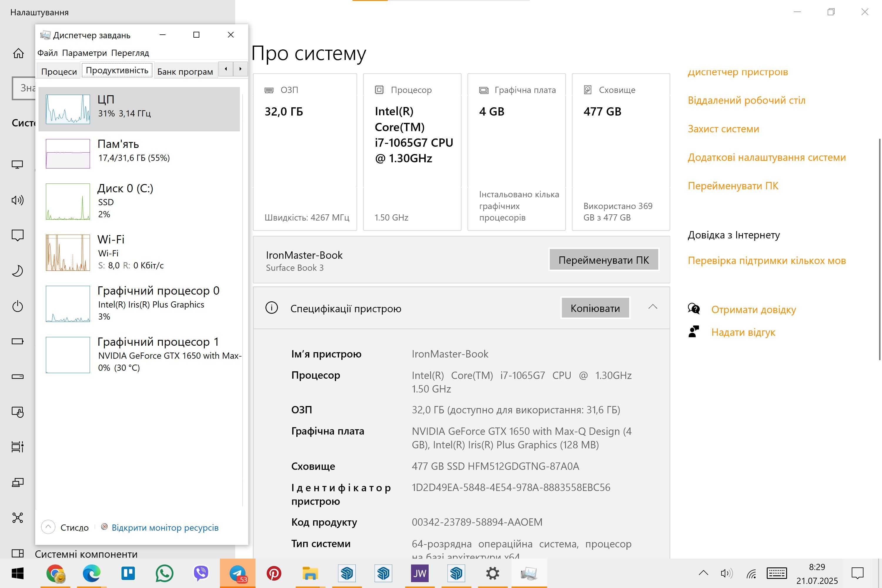Click Стисло collapse arrow in Task Manager

click(x=48, y=527)
